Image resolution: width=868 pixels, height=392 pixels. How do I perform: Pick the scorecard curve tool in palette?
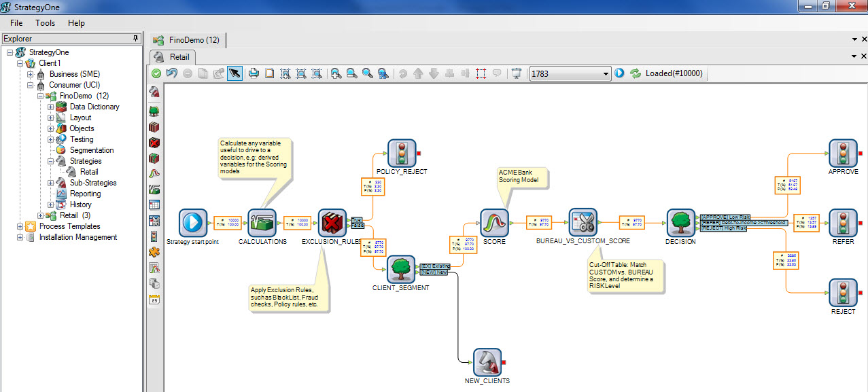(154, 174)
